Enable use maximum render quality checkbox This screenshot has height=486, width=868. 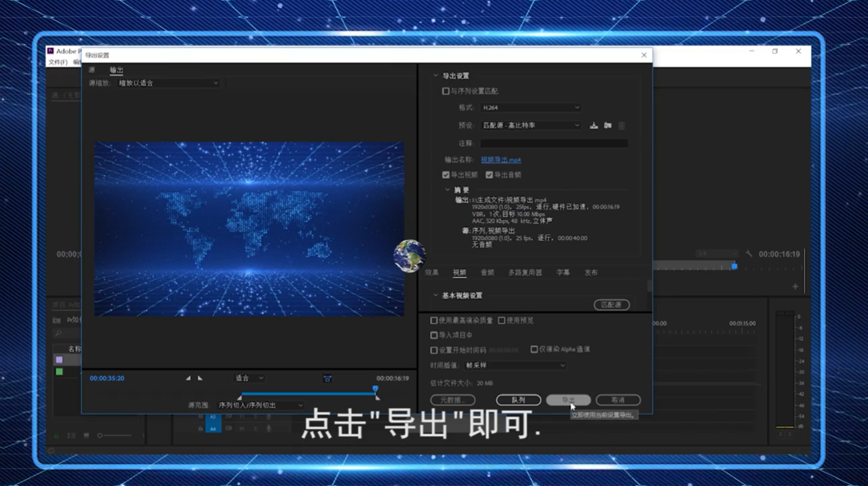tap(434, 321)
